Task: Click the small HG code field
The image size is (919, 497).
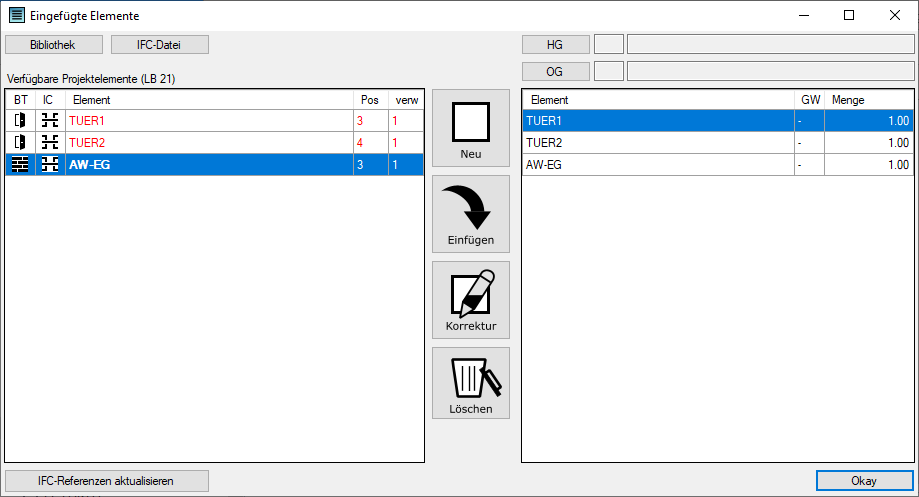Action: click(609, 45)
